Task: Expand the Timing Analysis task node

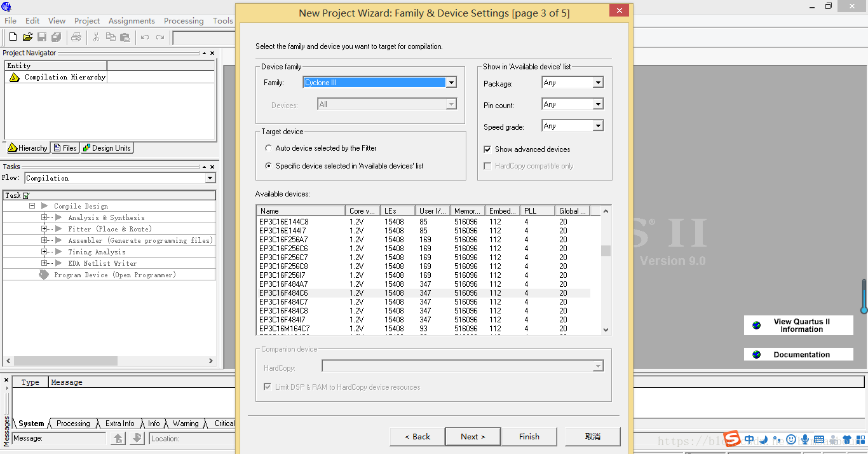Action: pos(44,252)
